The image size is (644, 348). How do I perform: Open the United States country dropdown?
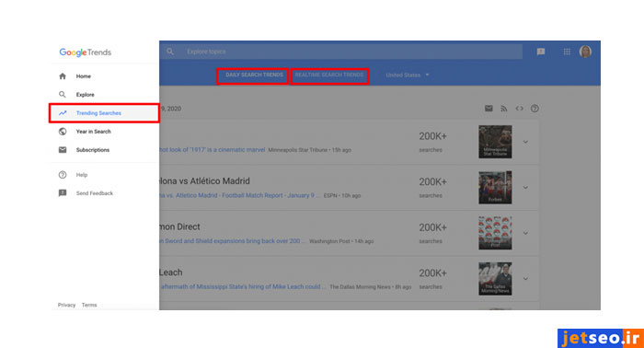[408, 75]
